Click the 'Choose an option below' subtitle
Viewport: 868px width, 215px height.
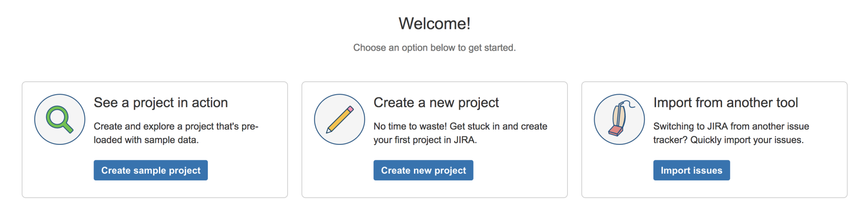[434, 48]
